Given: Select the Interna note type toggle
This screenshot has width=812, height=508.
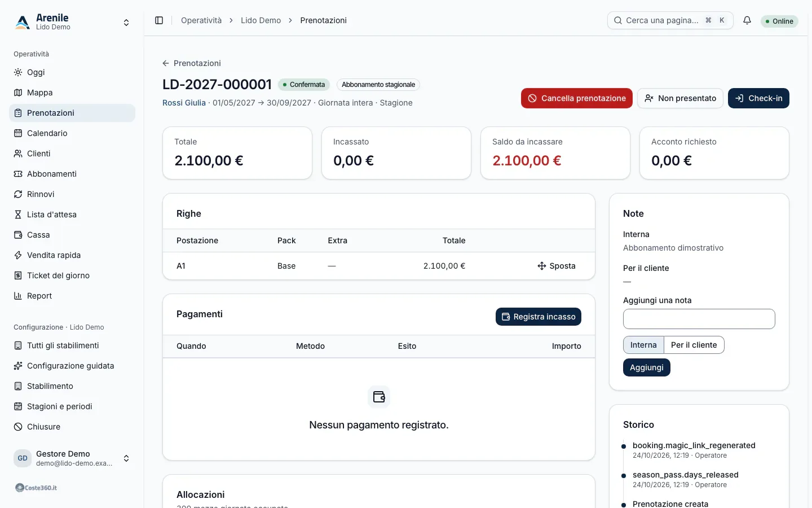Looking at the screenshot, I should point(643,345).
